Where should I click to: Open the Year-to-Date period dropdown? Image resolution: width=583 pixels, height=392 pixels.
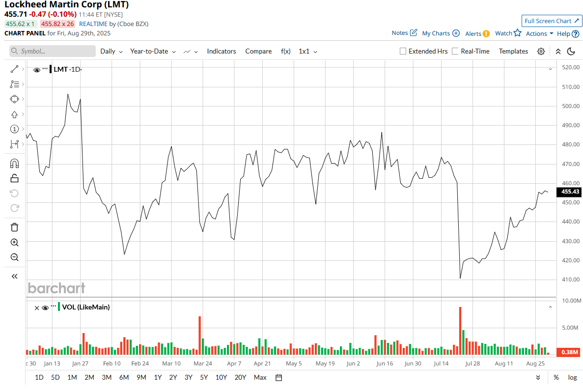tap(153, 51)
